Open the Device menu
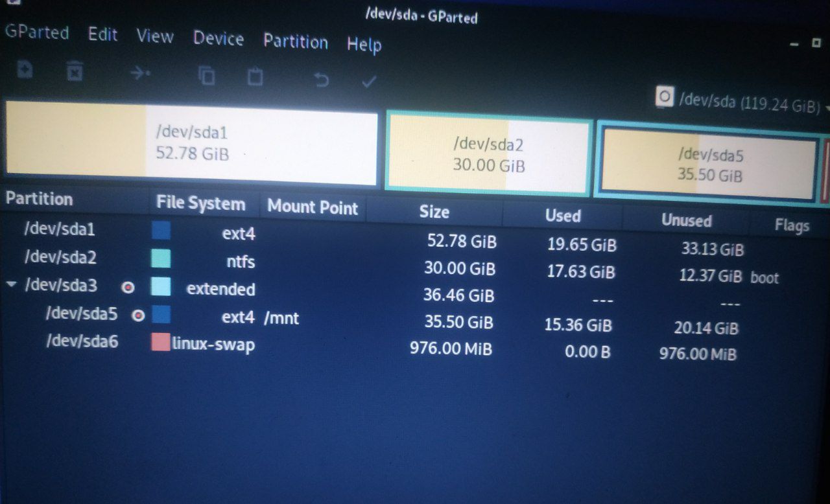The height and width of the screenshot is (504, 830). click(x=219, y=39)
